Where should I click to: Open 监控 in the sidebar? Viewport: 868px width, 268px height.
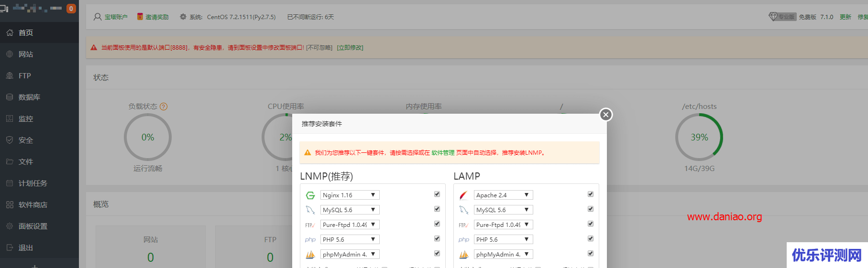tap(39, 118)
